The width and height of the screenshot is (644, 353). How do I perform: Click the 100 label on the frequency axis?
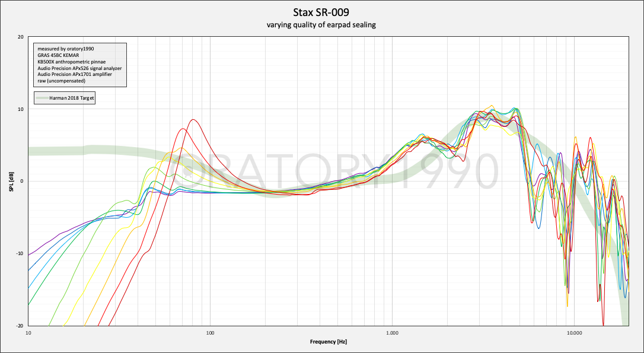[x=210, y=333]
